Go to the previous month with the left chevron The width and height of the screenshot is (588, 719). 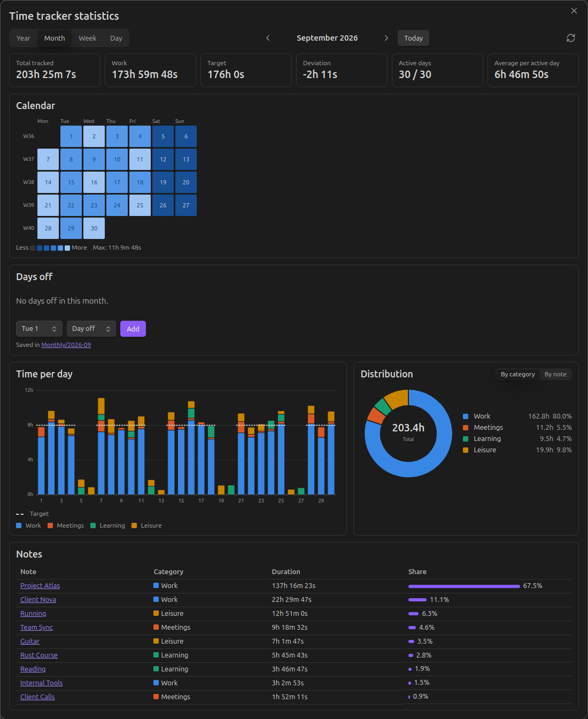[x=268, y=38]
